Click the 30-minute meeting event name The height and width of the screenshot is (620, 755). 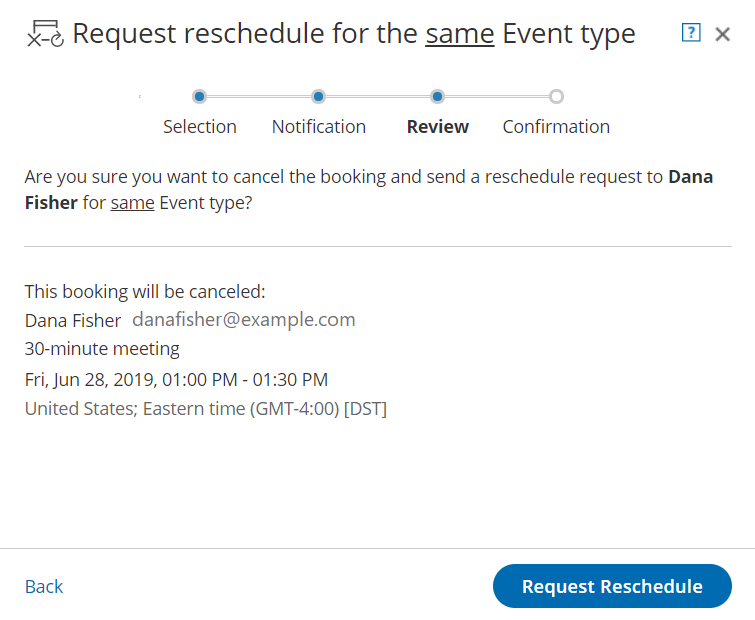pyautogui.click(x=102, y=349)
